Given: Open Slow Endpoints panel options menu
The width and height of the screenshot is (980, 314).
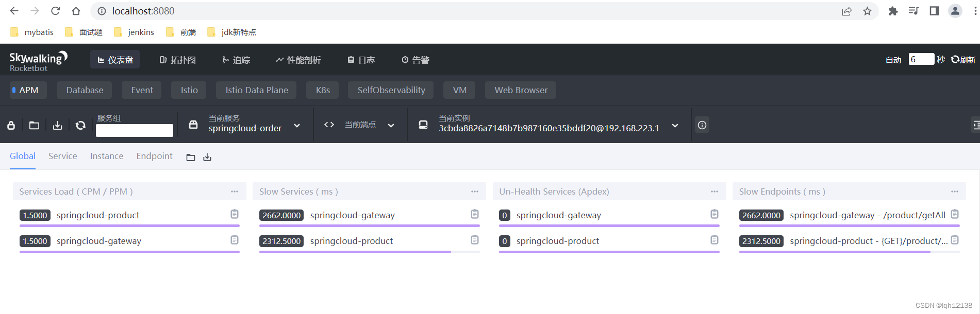Looking at the screenshot, I should [x=955, y=191].
